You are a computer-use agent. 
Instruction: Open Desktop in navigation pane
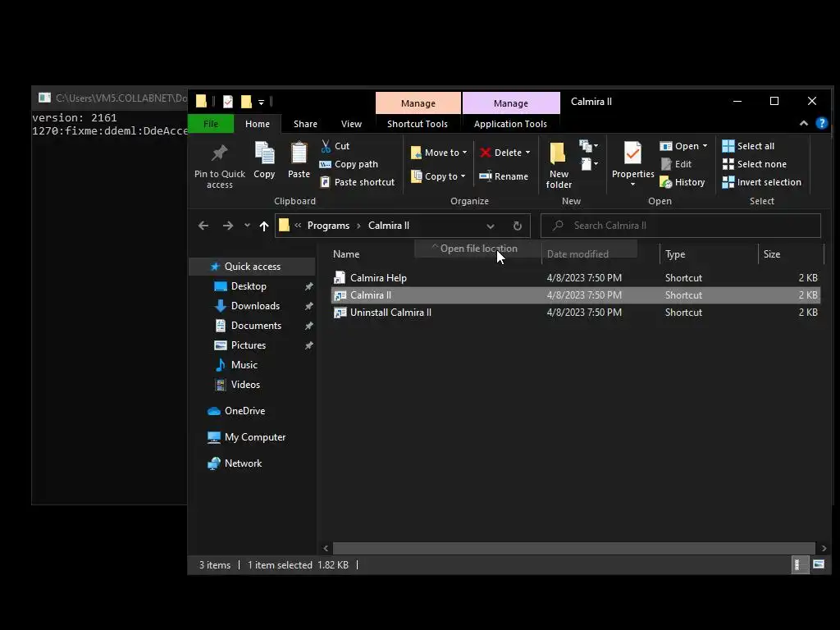click(249, 286)
